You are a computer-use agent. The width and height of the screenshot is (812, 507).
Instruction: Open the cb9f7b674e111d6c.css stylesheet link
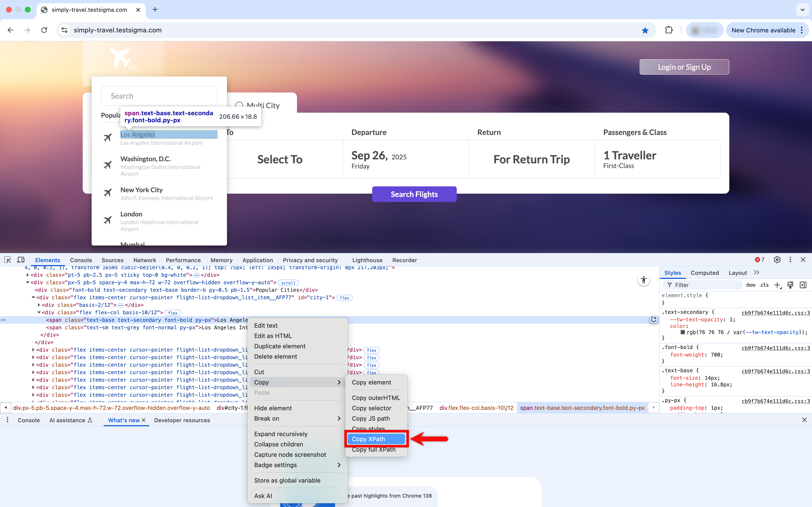(775, 312)
